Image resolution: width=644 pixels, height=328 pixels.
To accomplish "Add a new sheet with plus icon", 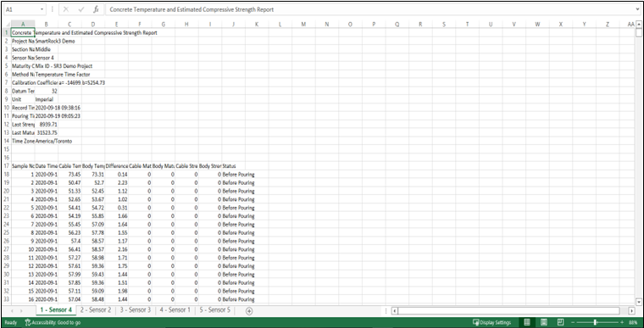I will point(249,311).
